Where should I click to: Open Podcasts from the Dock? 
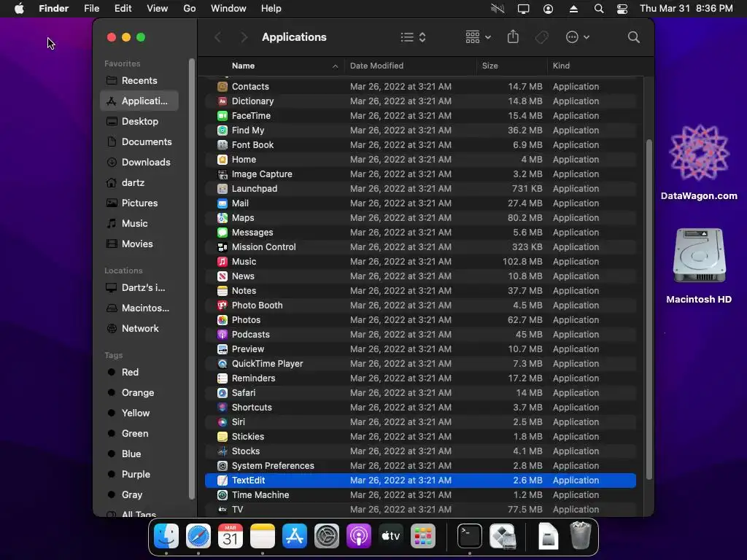click(x=359, y=536)
